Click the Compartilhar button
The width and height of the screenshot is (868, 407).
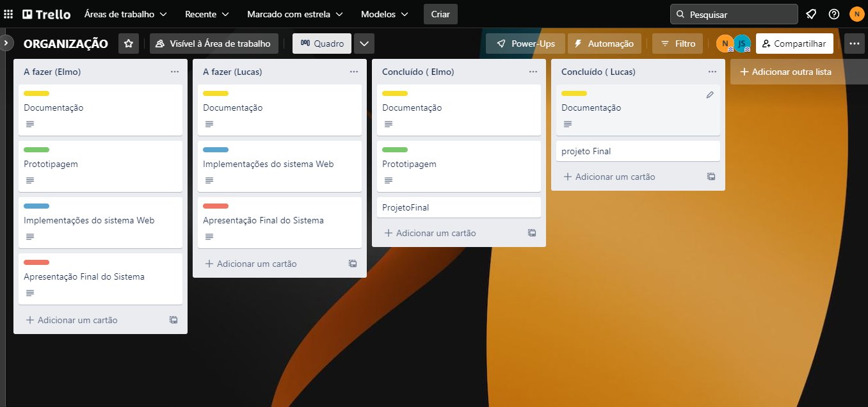pyautogui.click(x=794, y=43)
